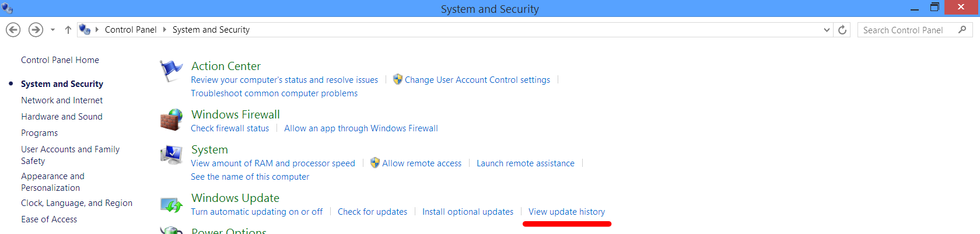980x234 pixels.
Task: Open View update history link
Action: pyautogui.click(x=566, y=212)
